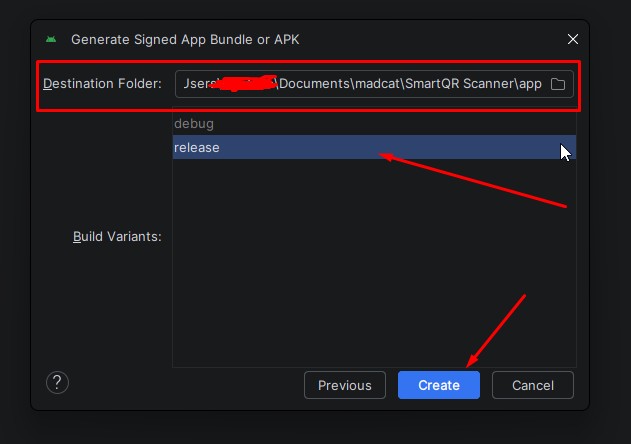
Task: Click the Build Variants label
Action: click(117, 236)
